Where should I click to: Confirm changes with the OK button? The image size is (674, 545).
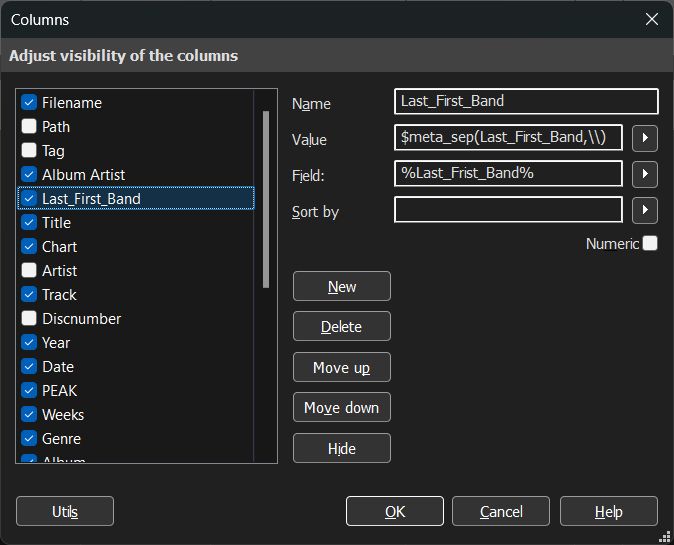395,511
